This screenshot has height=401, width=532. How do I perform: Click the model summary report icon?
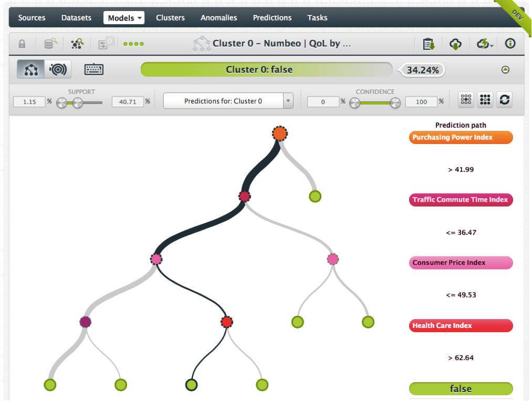(429, 44)
